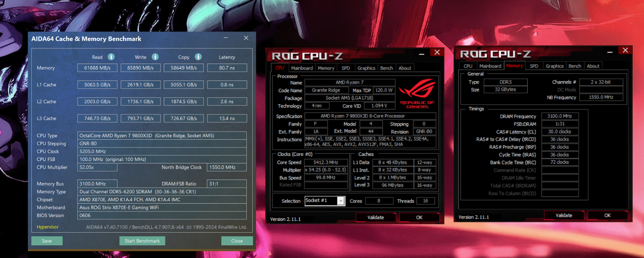Click the Copy info icon in AIDA64

point(198,57)
